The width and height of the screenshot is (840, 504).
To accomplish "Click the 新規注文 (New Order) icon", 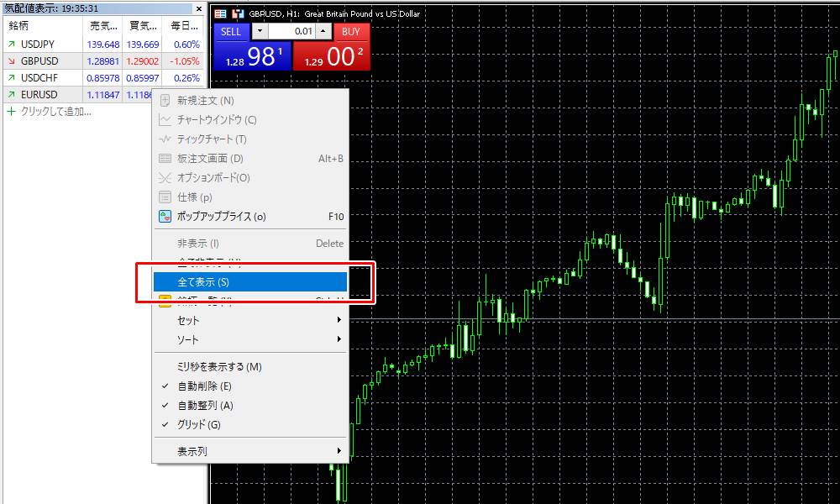I will pyautogui.click(x=165, y=100).
